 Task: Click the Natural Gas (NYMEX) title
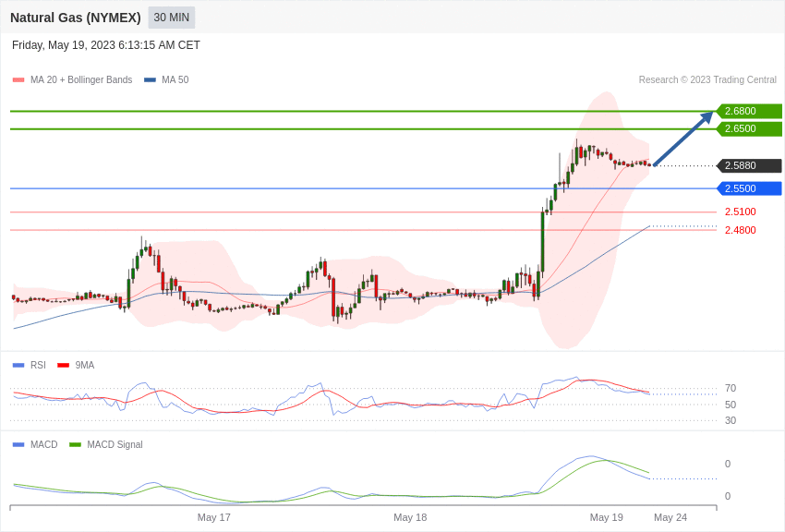[x=76, y=18]
